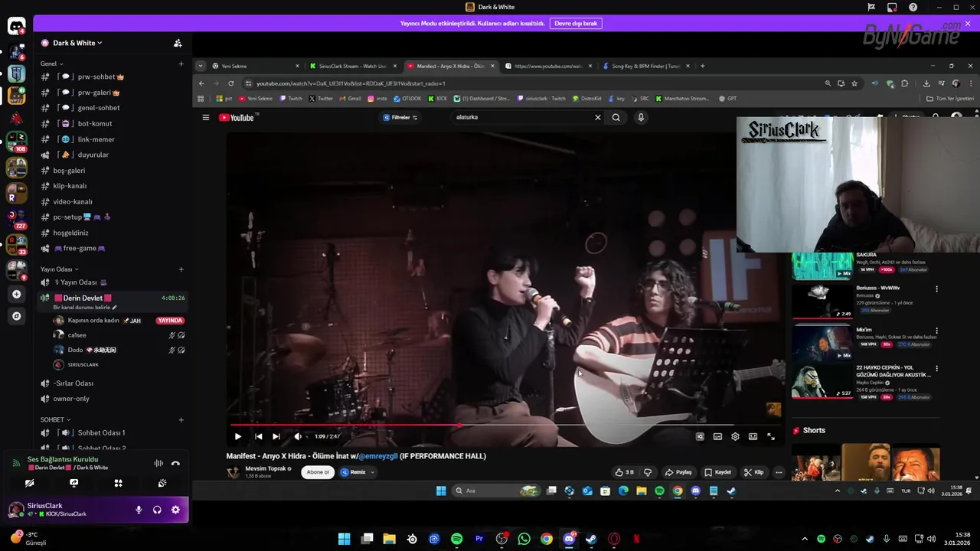Viewport: 980px width, 551px height.
Task: Open YouTube hamburger guide menu
Action: coord(205,117)
